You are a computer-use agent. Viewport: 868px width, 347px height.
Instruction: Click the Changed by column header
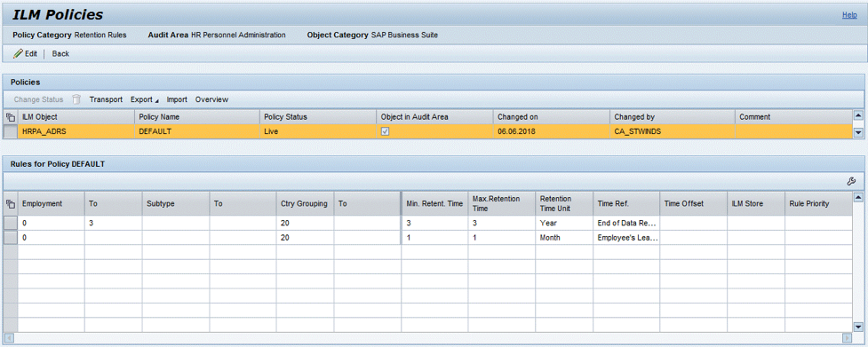tap(673, 117)
